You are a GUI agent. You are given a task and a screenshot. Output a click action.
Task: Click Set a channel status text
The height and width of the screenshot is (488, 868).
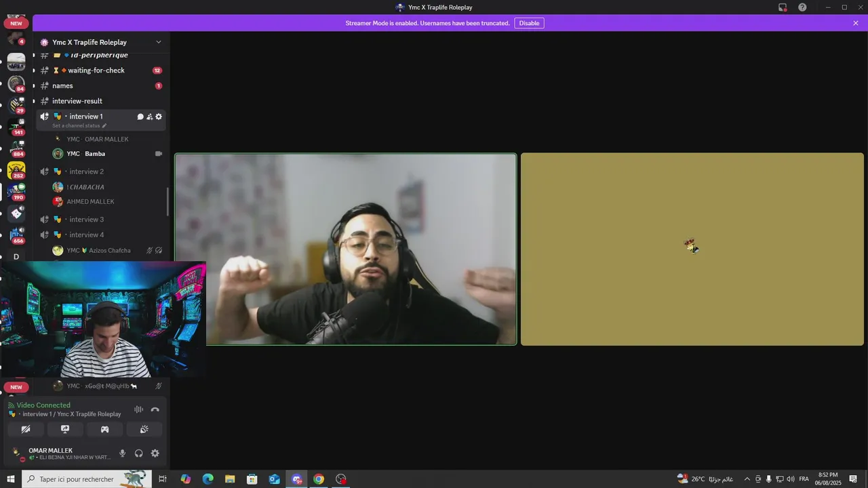tap(76, 125)
